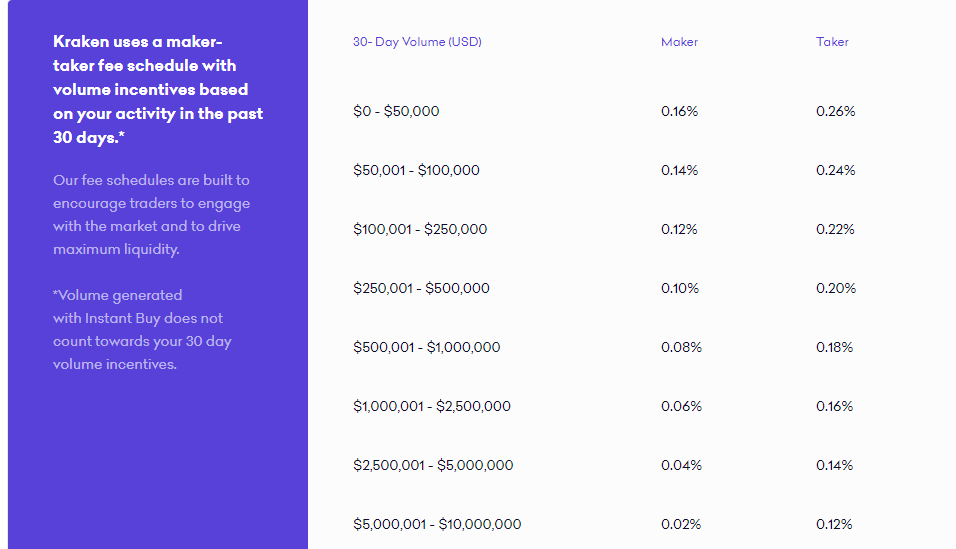Select the $1,000,001 - $2,500,000 volume tier

tap(432, 406)
